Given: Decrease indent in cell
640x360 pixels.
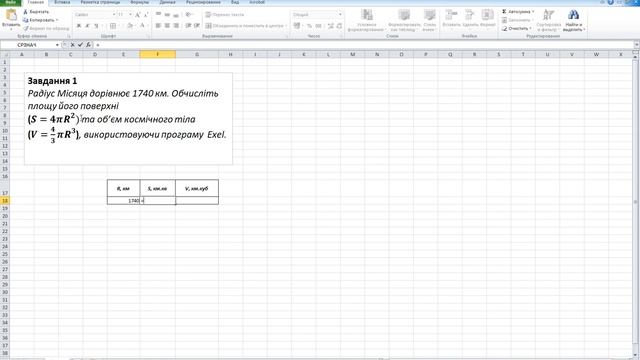Looking at the screenshot, I should [x=188, y=26].
